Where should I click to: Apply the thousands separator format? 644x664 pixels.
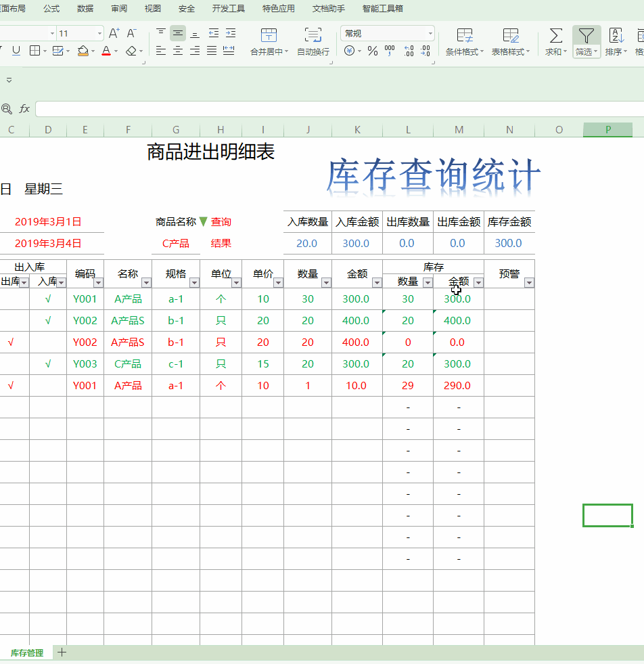click(x=390, y=51)
